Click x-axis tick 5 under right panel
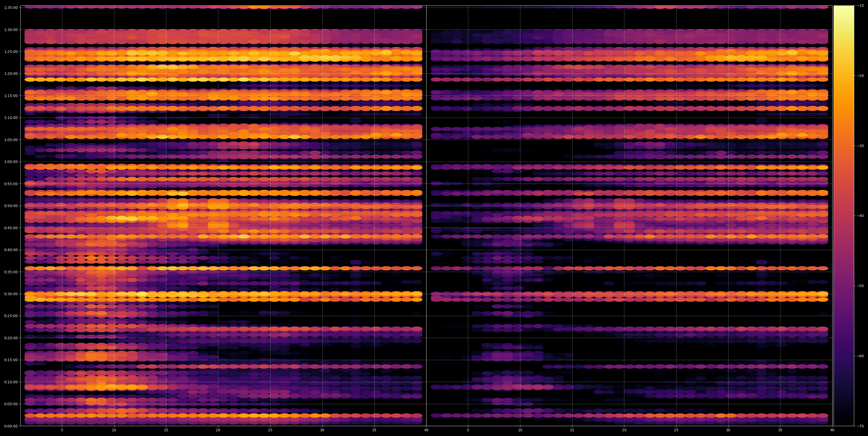Image resolution: width=868 pixels, height=436 pixels. click(468, 430)
